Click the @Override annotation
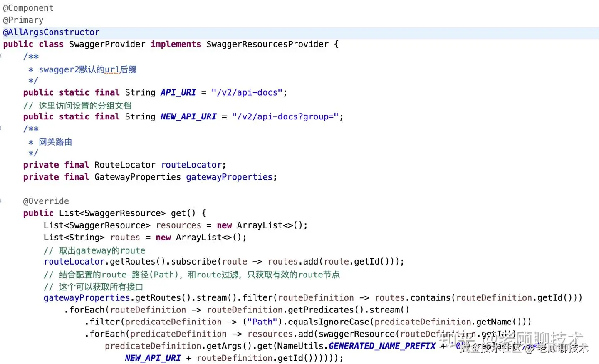Image resolution: width=599 pixels, height=364 pixels. point(46,201)
